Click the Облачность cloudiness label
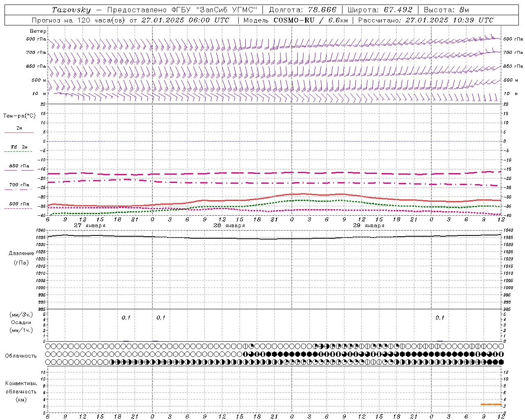The image size is (525, 420). click(21, 356)
